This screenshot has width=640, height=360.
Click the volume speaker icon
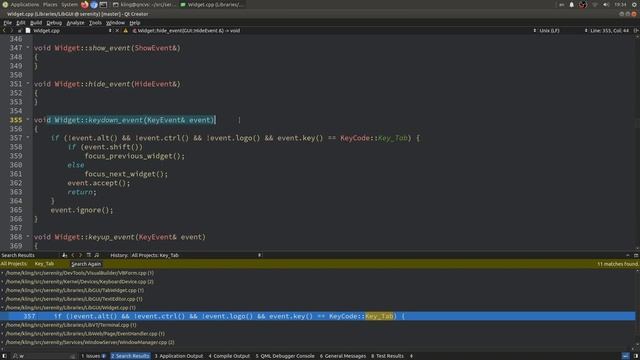coord(606,4)
